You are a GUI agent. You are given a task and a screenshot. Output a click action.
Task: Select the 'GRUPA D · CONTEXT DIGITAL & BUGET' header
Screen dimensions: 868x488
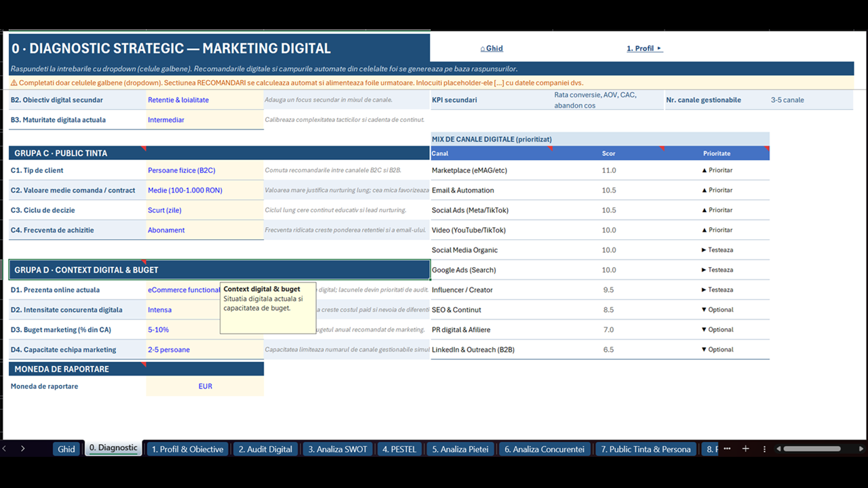click(219, 270)
